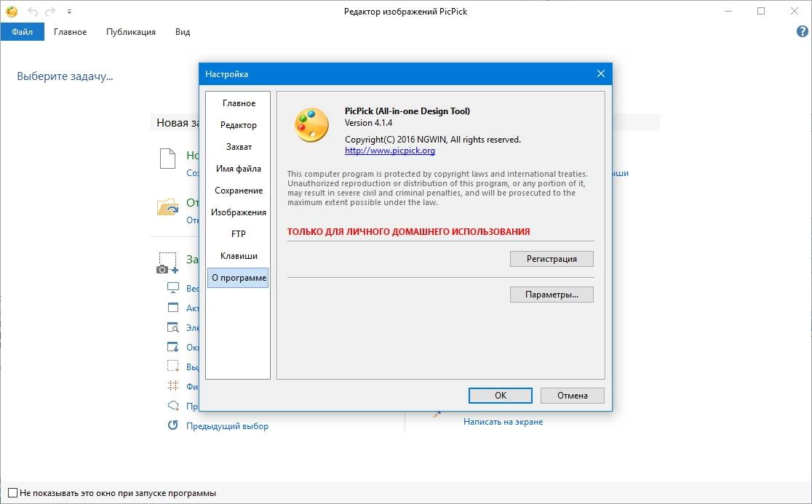Click the Version 4.1.4 text

(369, 123)
